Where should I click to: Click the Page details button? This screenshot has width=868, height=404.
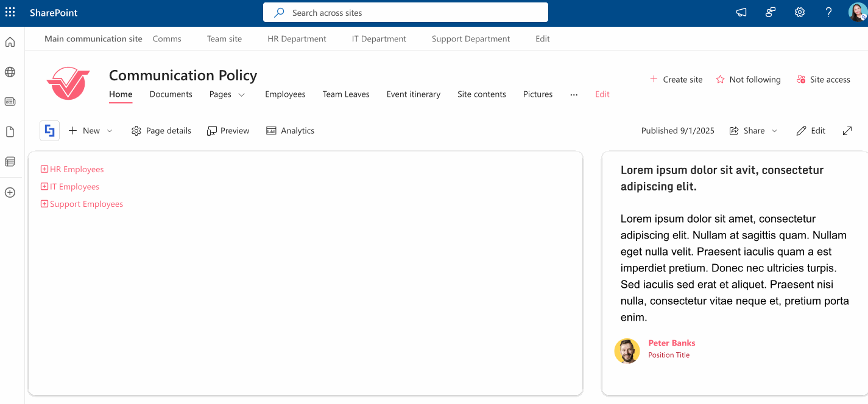[161, 131]
